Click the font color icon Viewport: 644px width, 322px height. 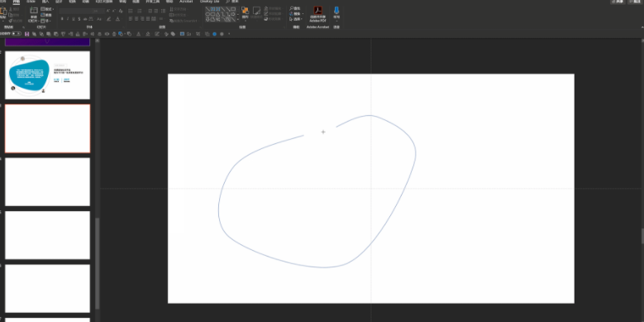tap(117, 19)
